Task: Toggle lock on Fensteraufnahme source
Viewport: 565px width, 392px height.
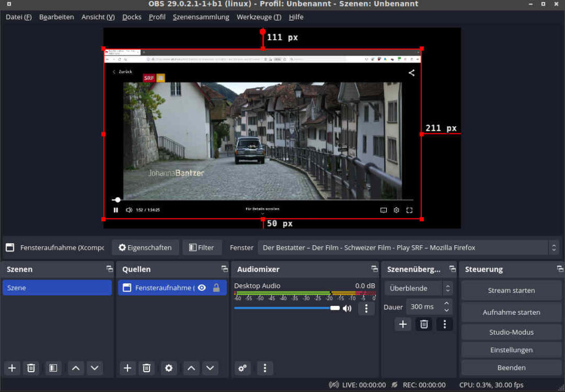Action: [x=216, y=288]
